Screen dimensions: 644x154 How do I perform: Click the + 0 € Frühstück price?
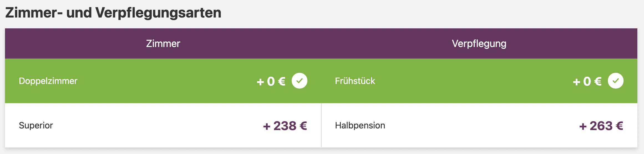point(587,81)
